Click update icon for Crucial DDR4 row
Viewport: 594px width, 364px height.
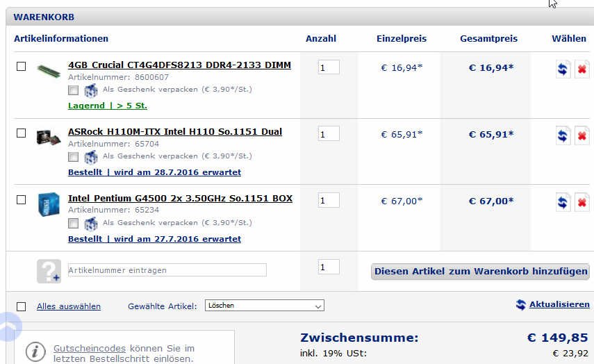pos(563,69)
